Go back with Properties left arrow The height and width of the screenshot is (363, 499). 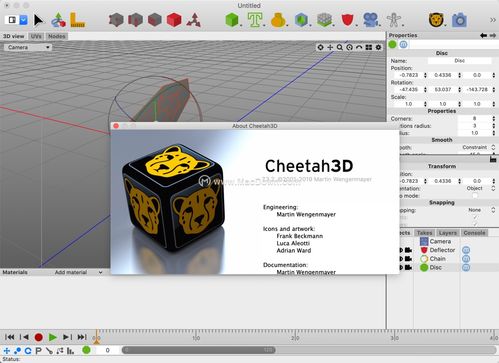(x=483, y=35)
